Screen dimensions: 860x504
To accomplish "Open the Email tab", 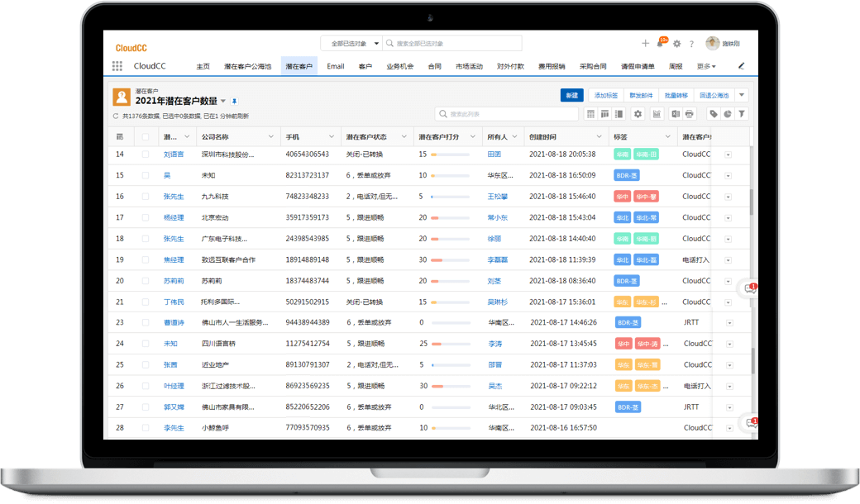I will point(335,66).
